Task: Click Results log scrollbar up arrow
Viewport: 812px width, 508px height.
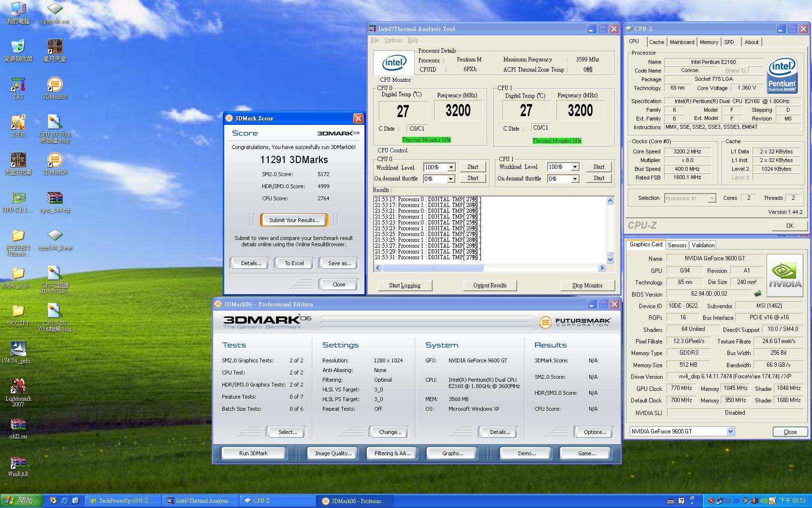Action: tap(610, 200)
